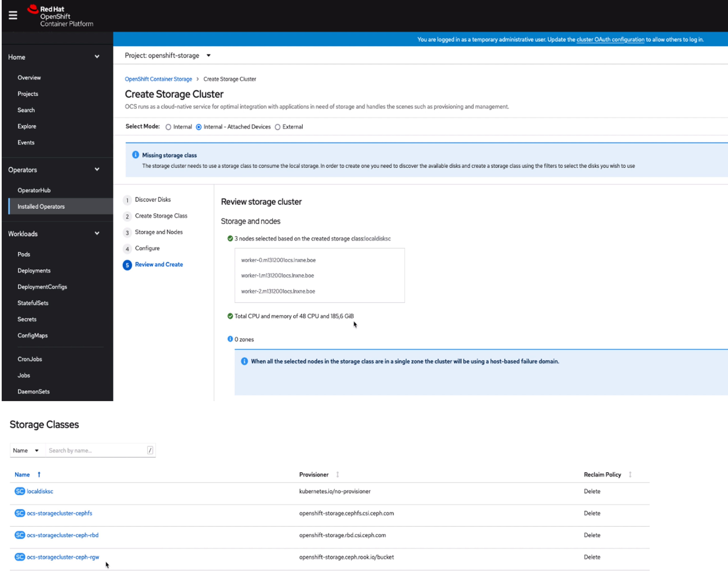Click the Provisioner column header
Viewport: 728px width, 581px height.
pyautogui.click(x=314, y=475)
